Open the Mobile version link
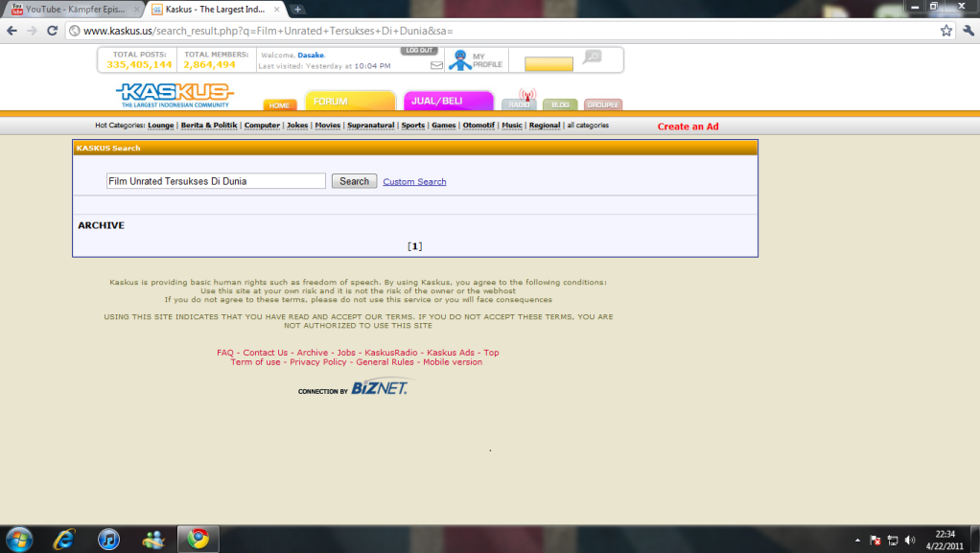The image size is (980, 553). pyautogui.click(x=453, y=361)
